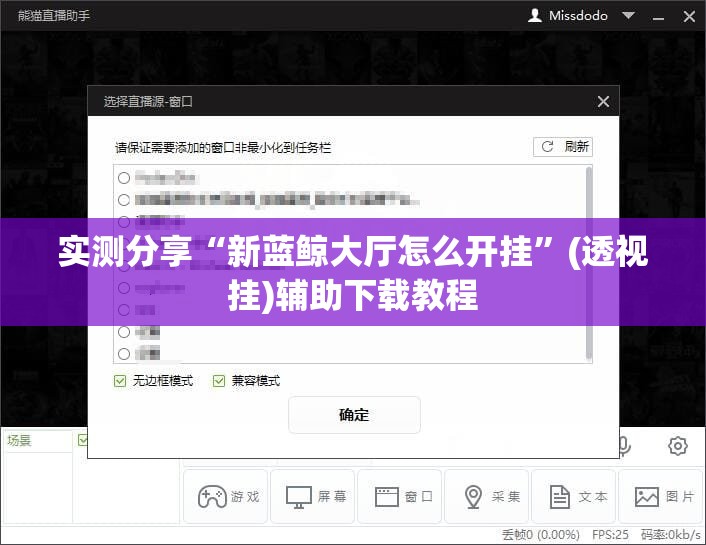This screenshot has height=545, width=706.
Task: Select the second-to-last window radio option
Action: click(x=124, y=332)
